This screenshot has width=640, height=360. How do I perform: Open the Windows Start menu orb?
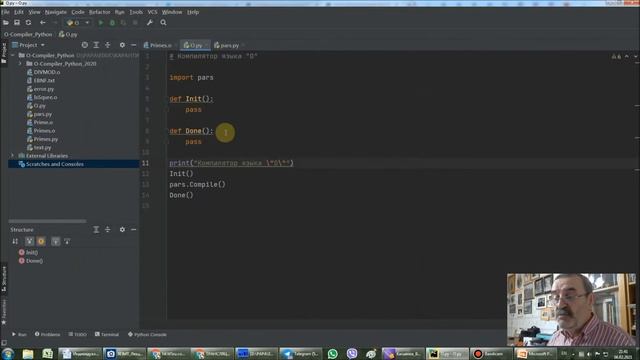(x=8, y=353)
